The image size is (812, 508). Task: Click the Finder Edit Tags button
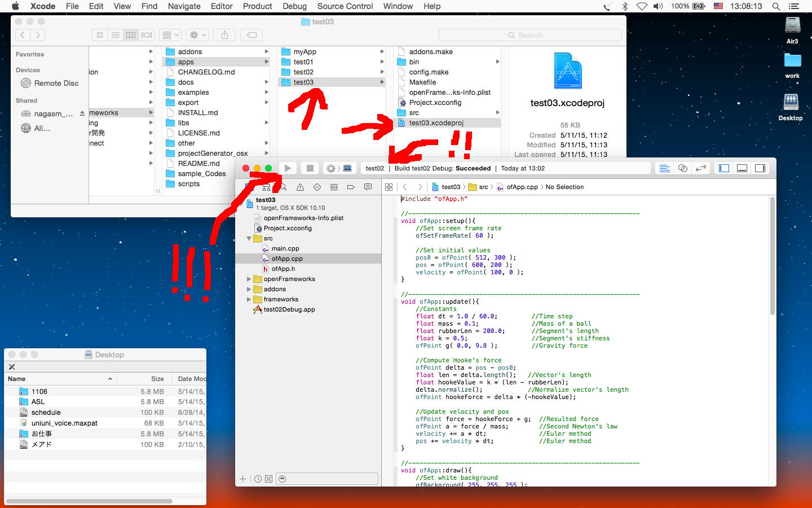click(251, 35)
